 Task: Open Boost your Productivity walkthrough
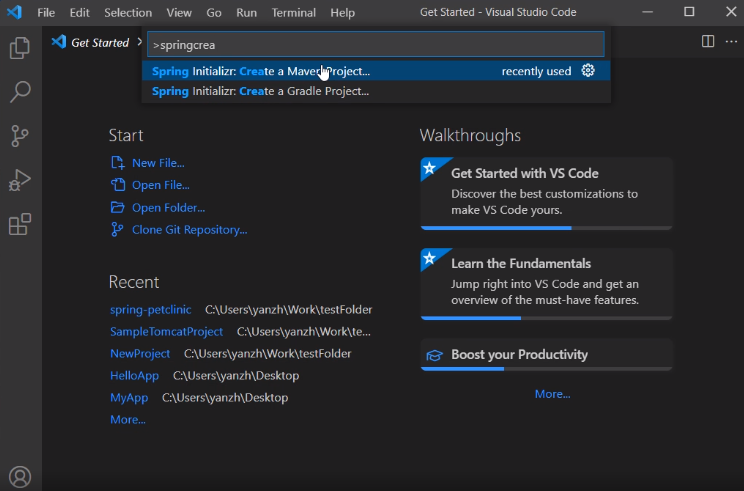point(546,354)
